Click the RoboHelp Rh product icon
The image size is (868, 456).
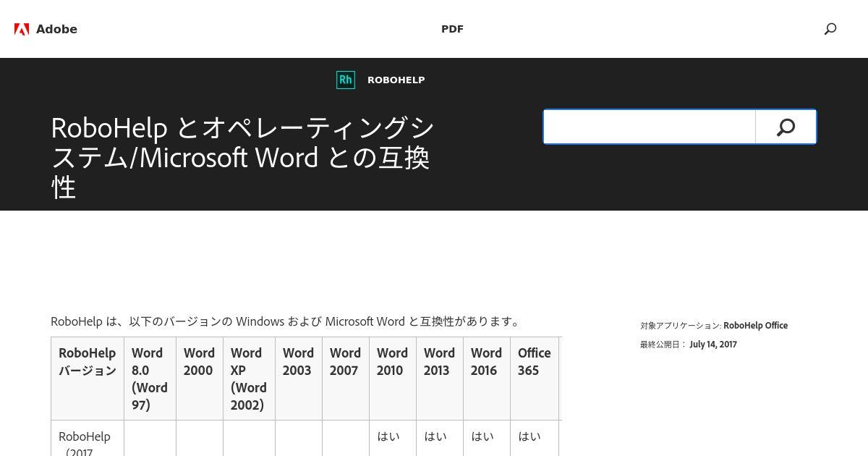[x=346, y=80]
